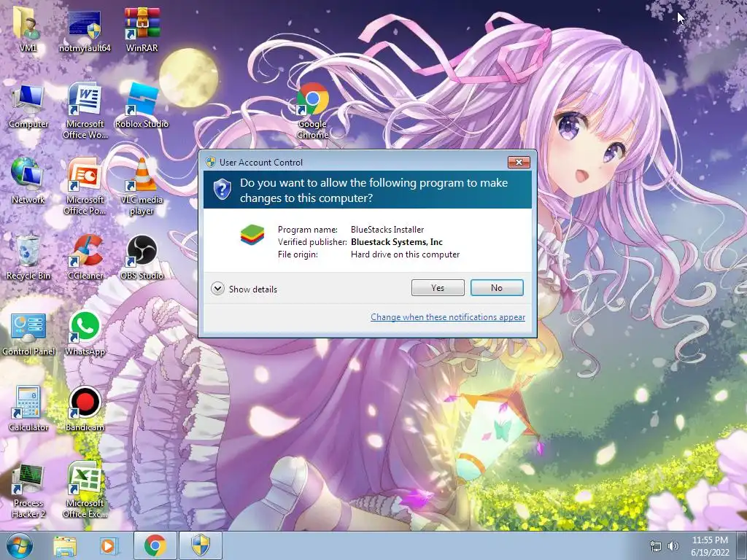Click the Hard drive on this computer text
747x560 pixels.
(x=406, y=254)
